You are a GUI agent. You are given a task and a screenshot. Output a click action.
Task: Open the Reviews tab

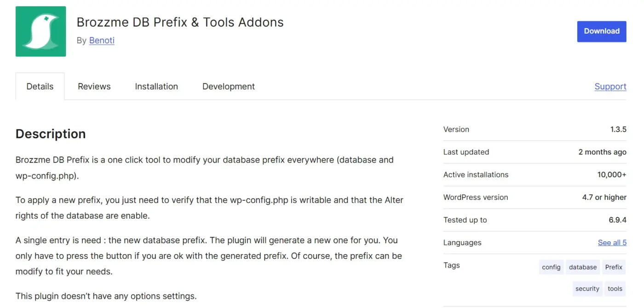coord(94,87)
